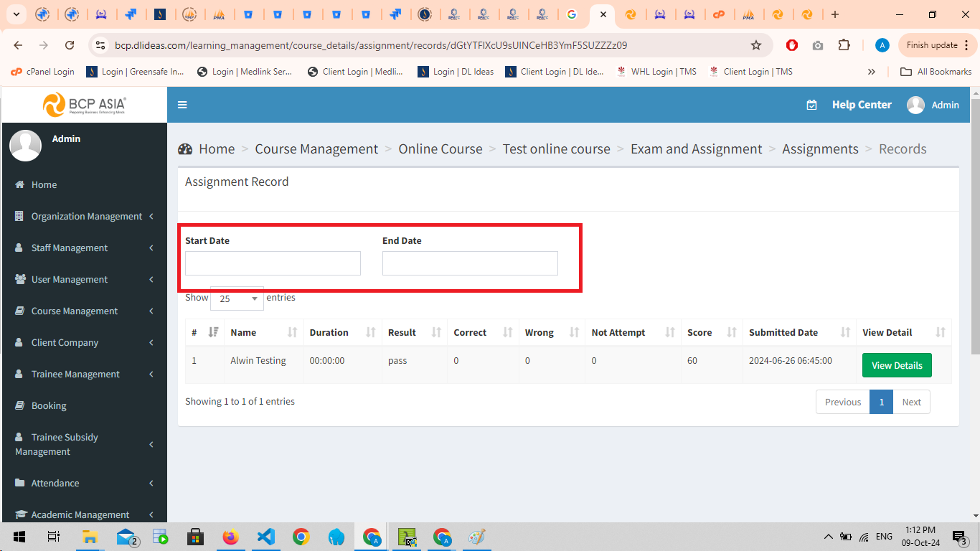Screen dimensions: 980x551
Task: Open the All Bookmarks folder
Action: [x=936, y=72]
